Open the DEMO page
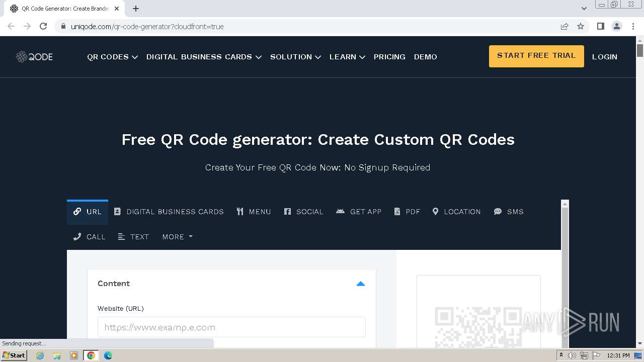 [x=426, y=57]
